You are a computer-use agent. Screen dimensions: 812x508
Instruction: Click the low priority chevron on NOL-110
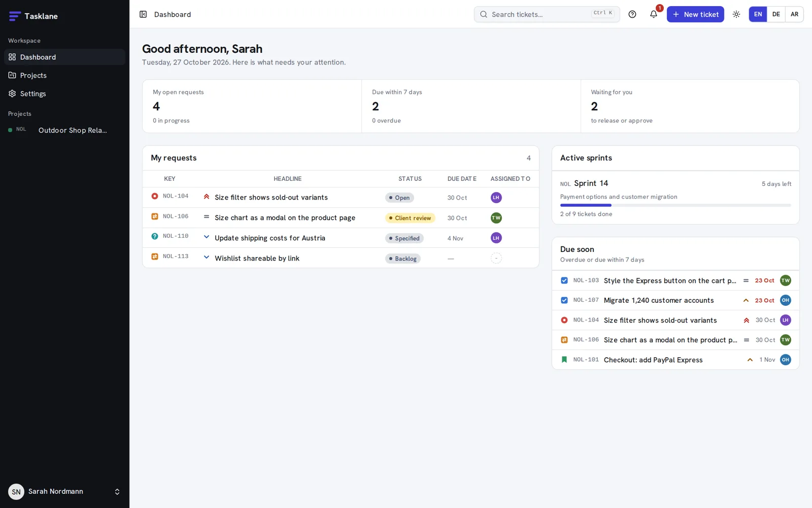(x=207, y=237)
